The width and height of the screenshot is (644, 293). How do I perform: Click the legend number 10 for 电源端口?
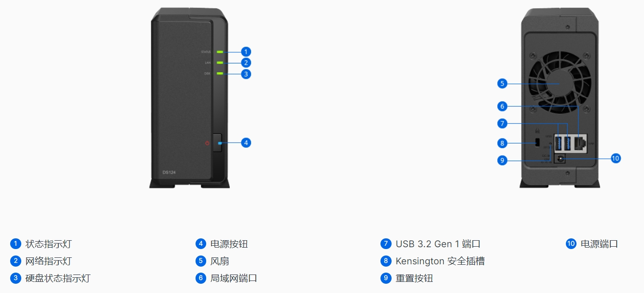571,244
